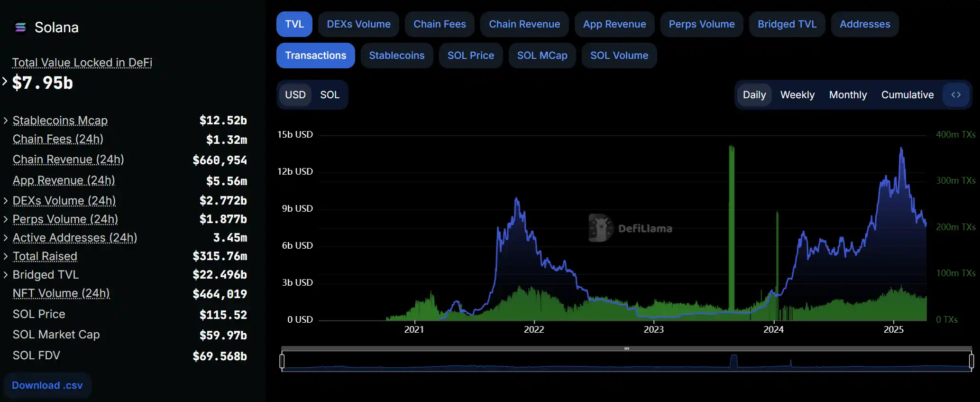Image resolution: width=980 pixels, height=402 pixels.
Task: Click the embed code brackets icon
Action: 956,95
